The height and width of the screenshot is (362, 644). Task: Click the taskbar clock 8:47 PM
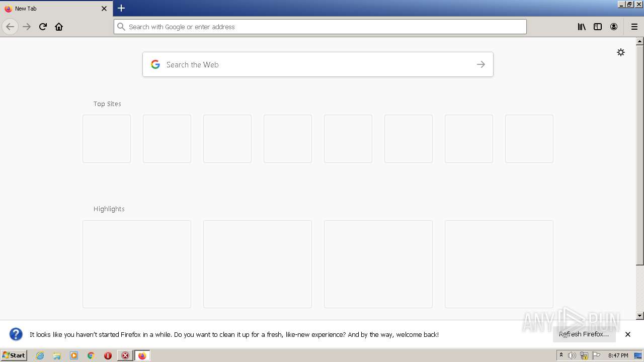tap(618, 355)
